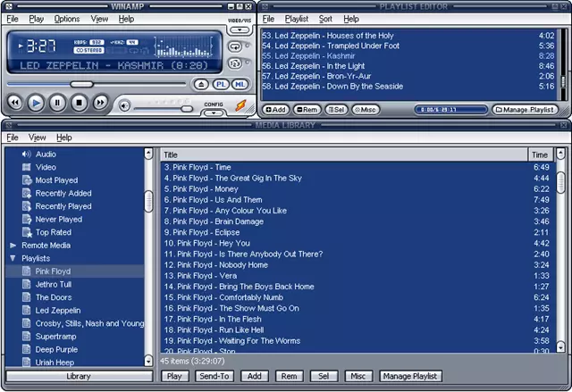The height and width of the screenshot is (392, 572).
Task: Open the File menu in Winamp window
Action: click(13, 19)
